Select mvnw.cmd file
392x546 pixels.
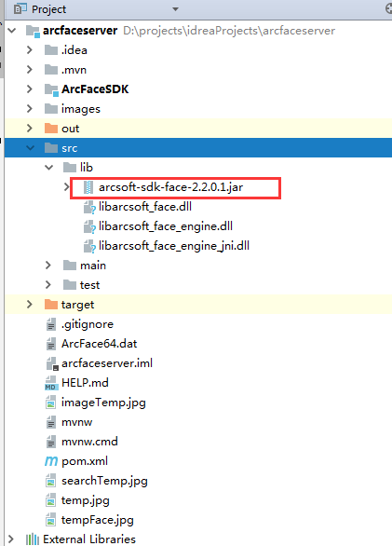89,442
